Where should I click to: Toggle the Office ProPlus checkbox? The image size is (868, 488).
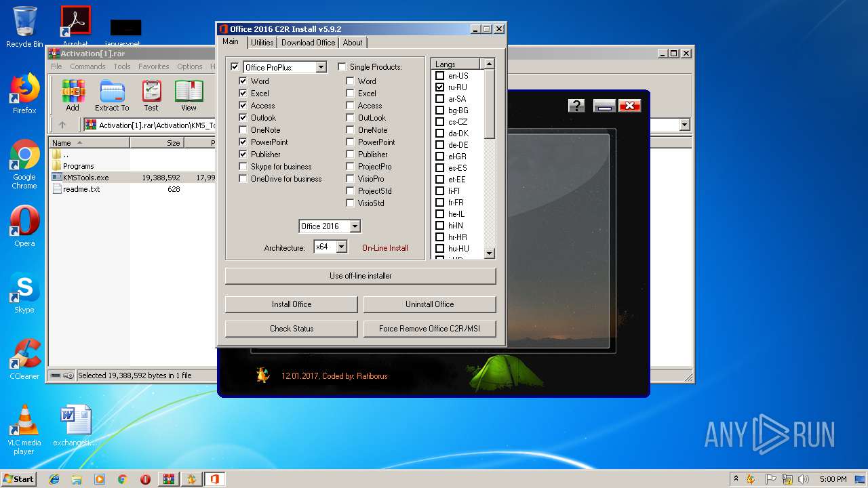(x=235, y=67)
